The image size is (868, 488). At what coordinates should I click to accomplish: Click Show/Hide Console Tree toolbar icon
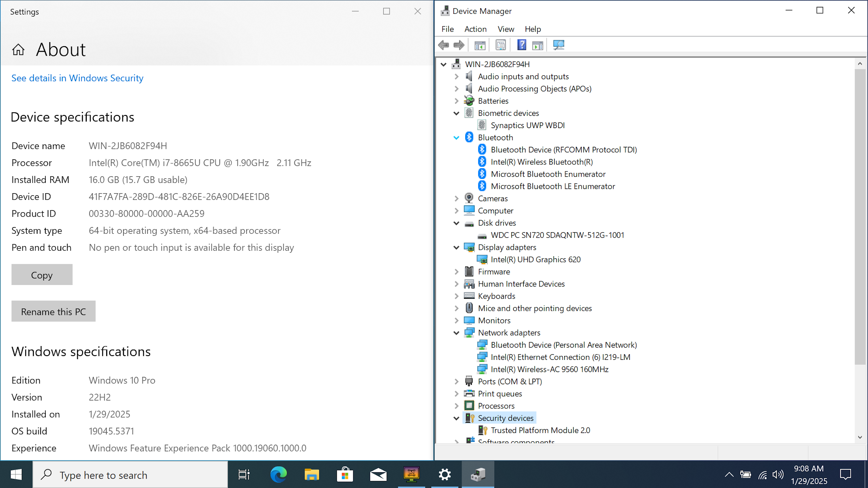tap(480, 45)
